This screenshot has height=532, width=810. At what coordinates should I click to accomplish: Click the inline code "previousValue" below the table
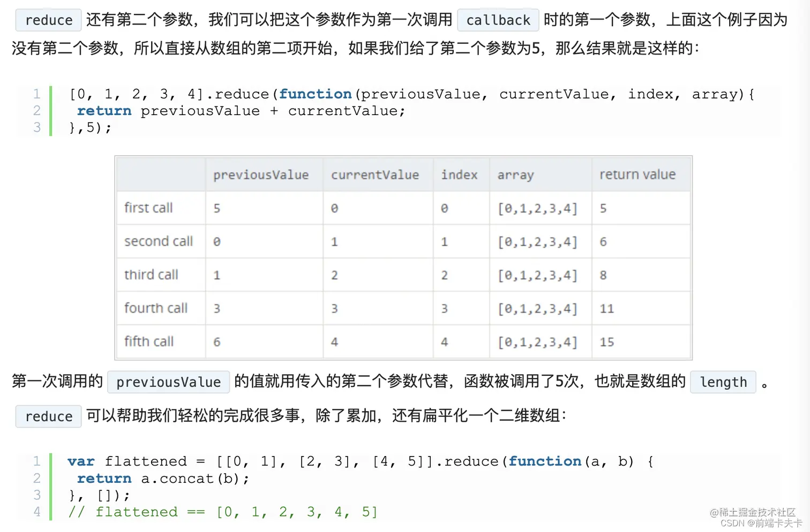[x=169, y=382]
